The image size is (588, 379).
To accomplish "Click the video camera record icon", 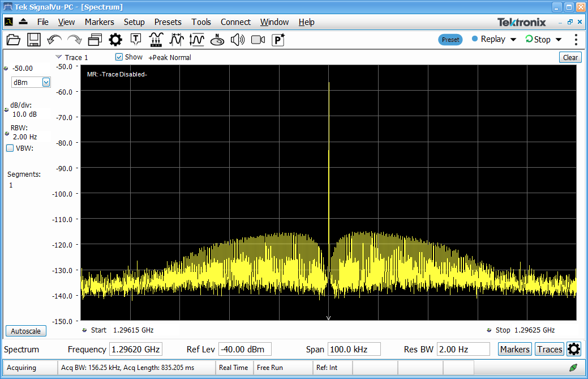I will 258,40.
